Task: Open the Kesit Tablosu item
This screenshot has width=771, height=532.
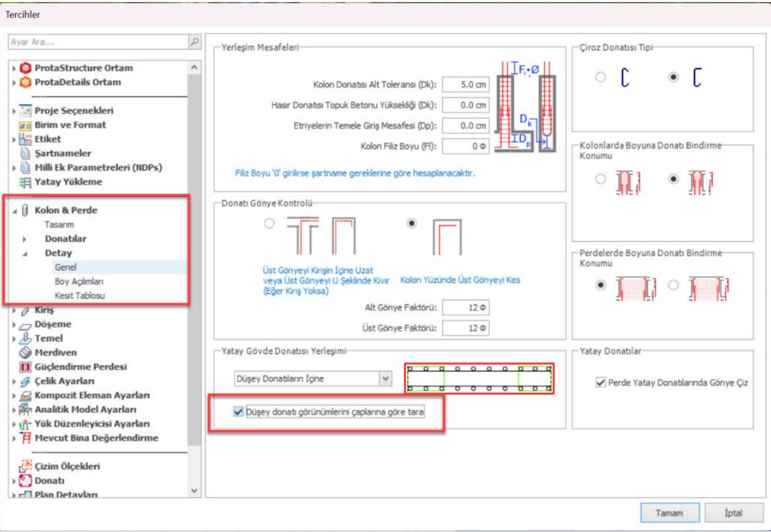Action: 79,295
